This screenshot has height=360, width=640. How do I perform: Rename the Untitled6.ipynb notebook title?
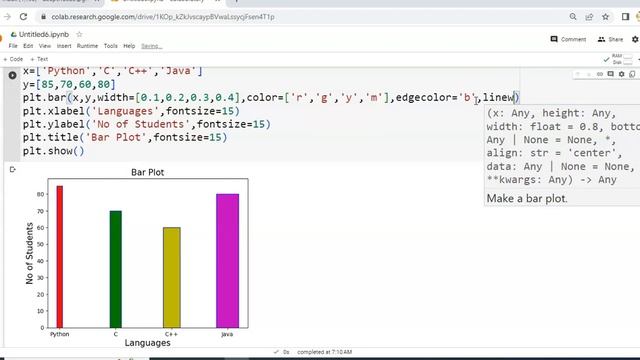pos(44,34)
